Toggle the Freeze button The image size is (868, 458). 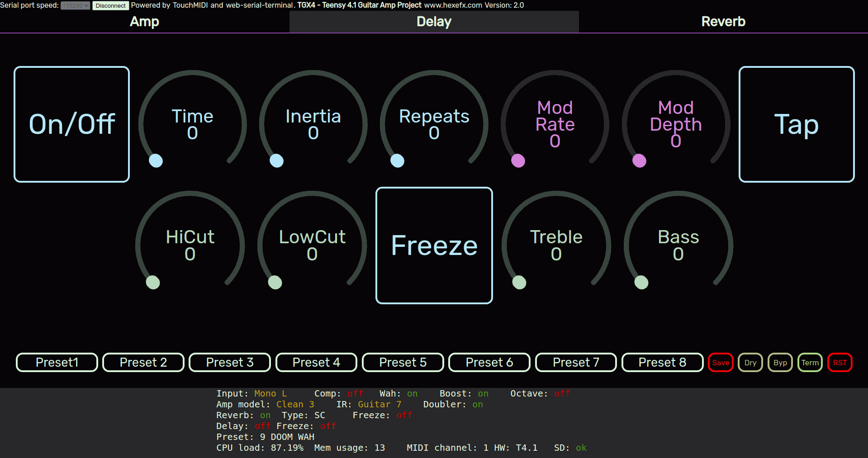click(x=434, y=246)
